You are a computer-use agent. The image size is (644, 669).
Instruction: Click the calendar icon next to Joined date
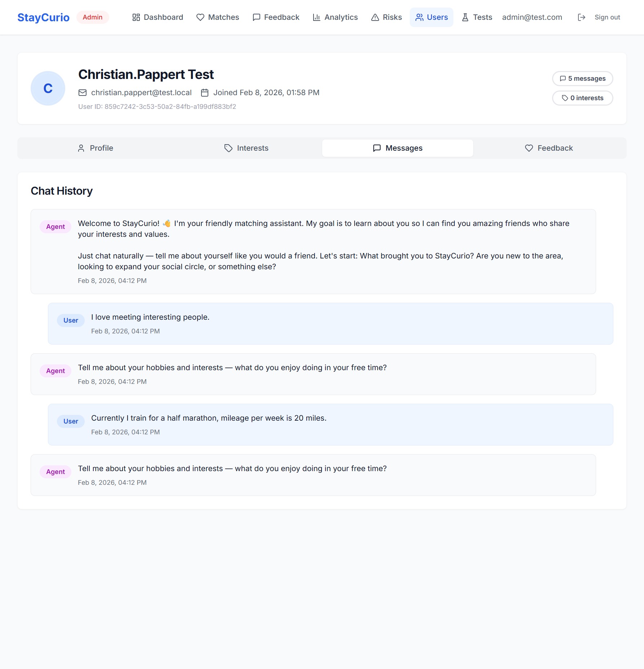point(205,93)
